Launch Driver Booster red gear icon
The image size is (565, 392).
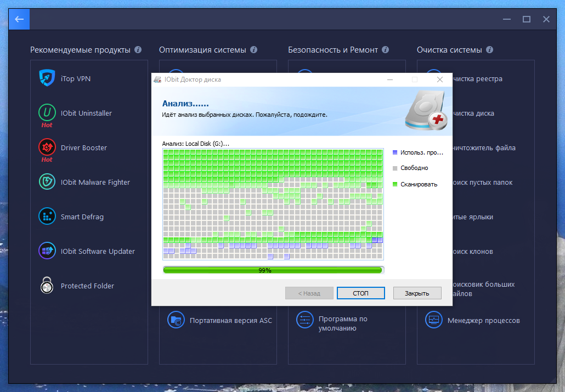point(47,147)
